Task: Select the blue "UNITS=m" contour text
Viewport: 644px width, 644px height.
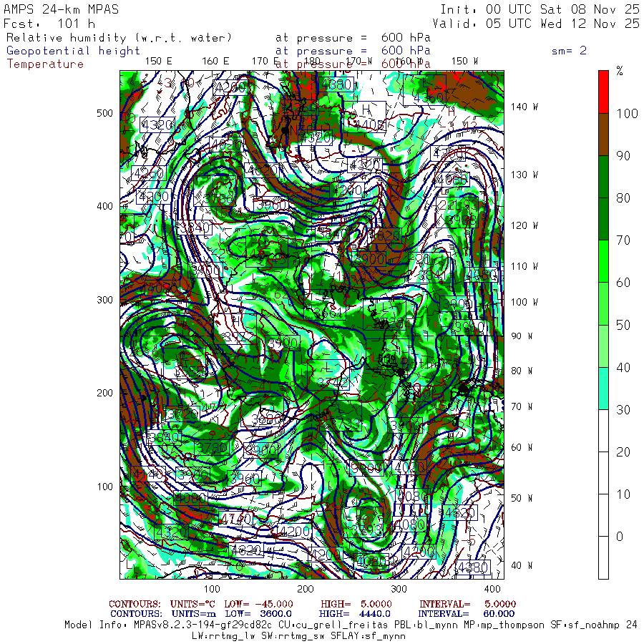Action: [193, 614]
